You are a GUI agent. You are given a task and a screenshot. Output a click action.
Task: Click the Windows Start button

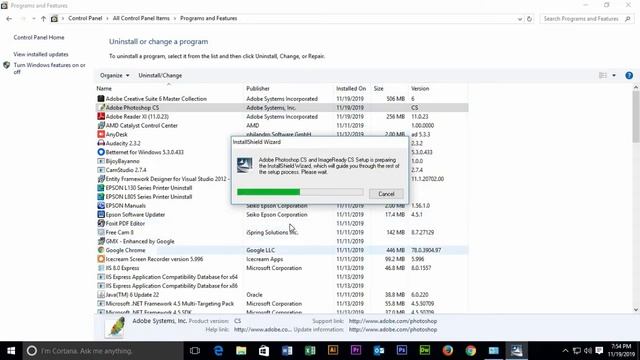(x=11, y=351)
